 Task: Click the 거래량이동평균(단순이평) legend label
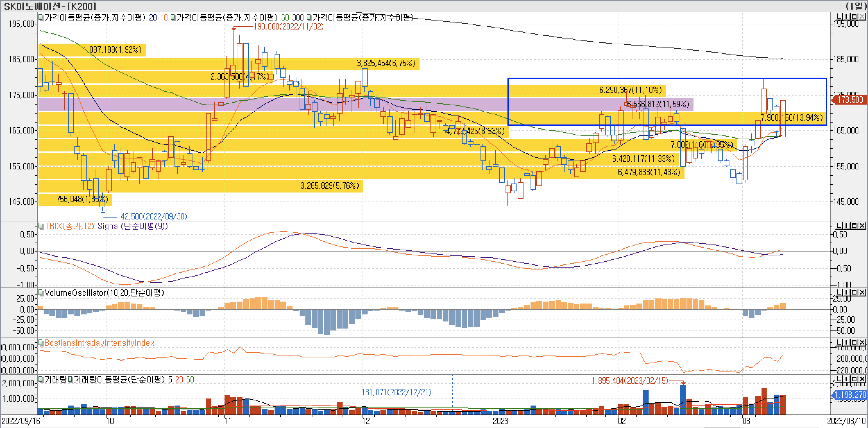point(119,380)
